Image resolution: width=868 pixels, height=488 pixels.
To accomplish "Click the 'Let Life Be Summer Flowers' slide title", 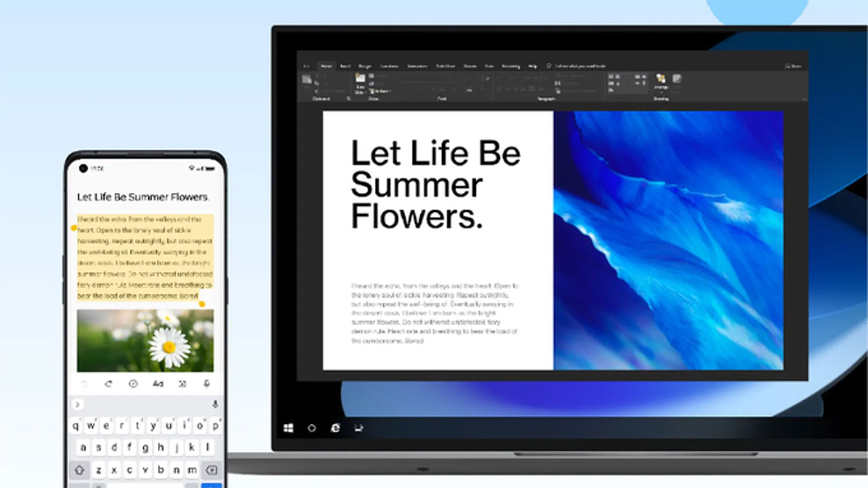I will (x=435, y=185).
